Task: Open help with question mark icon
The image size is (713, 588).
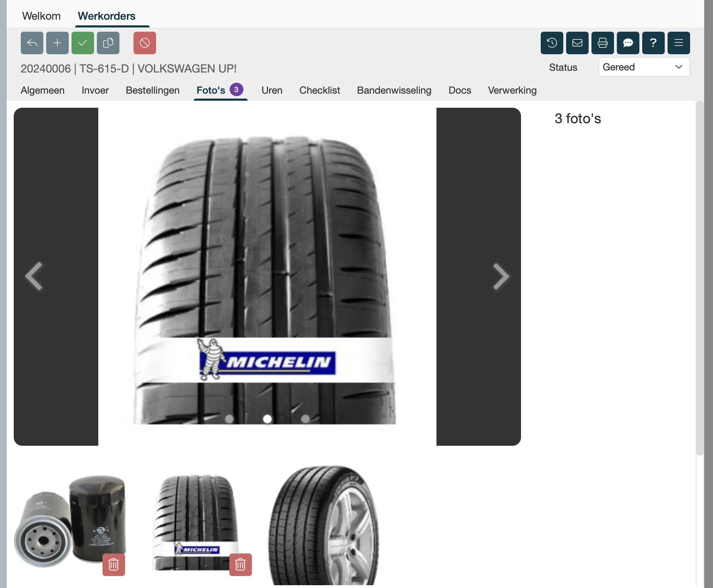Action: [653, 43]
